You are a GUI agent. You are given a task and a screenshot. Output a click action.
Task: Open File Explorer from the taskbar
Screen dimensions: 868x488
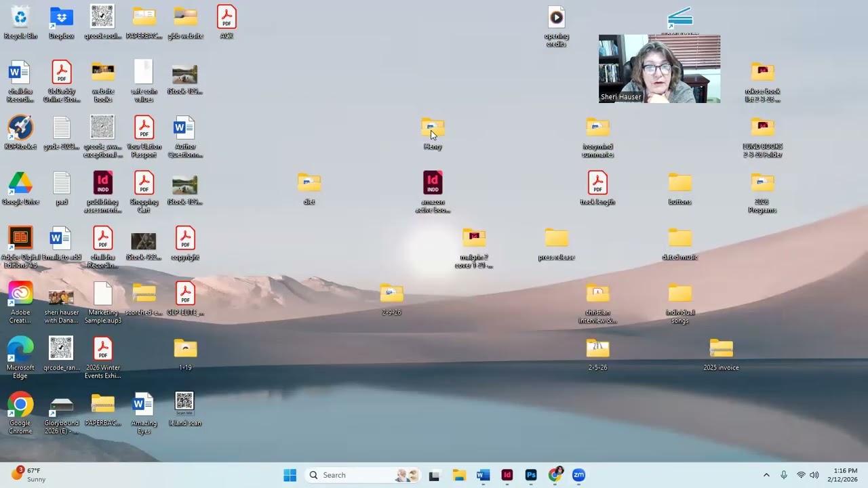pyautogui.click(x=459, y=475)
